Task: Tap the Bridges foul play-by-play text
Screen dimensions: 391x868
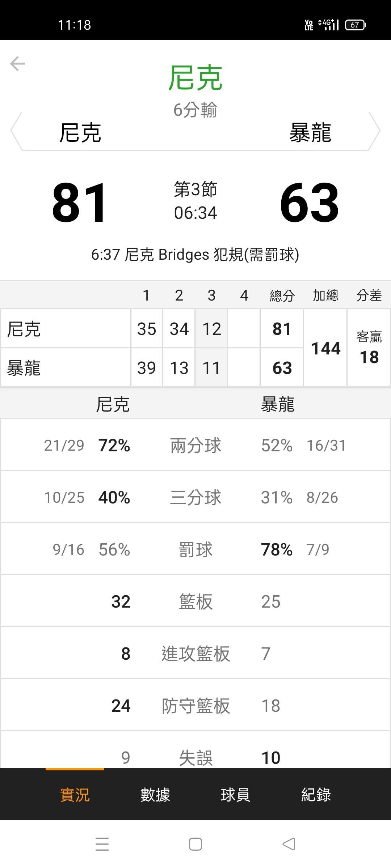Action: coord(195,255)
